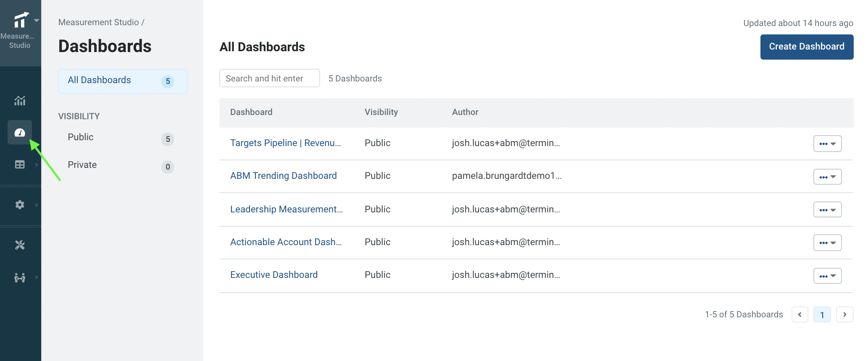868x361 pixels.
Task: Open actions menu for Targets Pipeline row
Action: coord(827,144)
